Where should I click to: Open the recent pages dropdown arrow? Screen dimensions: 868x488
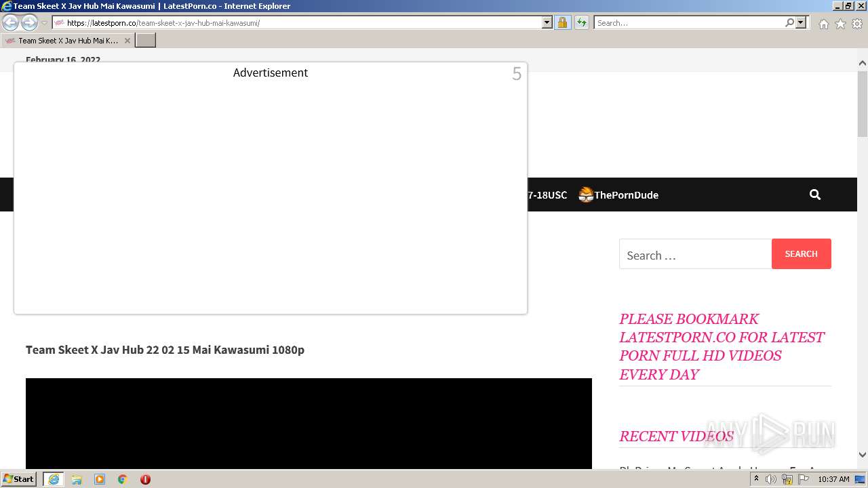[44, 23]
